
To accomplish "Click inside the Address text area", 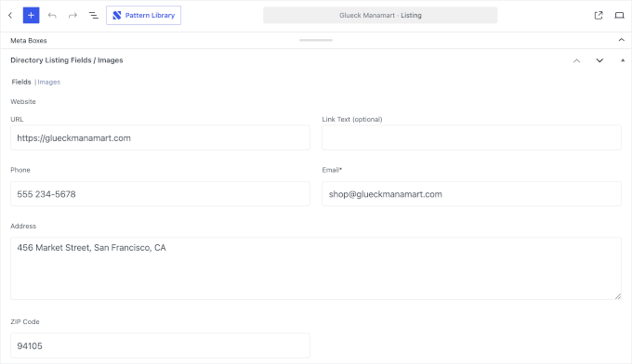I will click(316, 268).
